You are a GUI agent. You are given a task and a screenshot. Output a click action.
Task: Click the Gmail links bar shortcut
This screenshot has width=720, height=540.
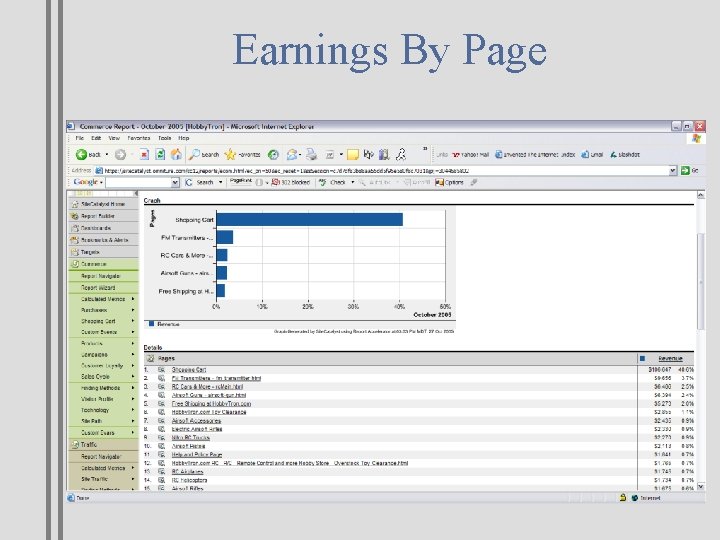point(592,155)
